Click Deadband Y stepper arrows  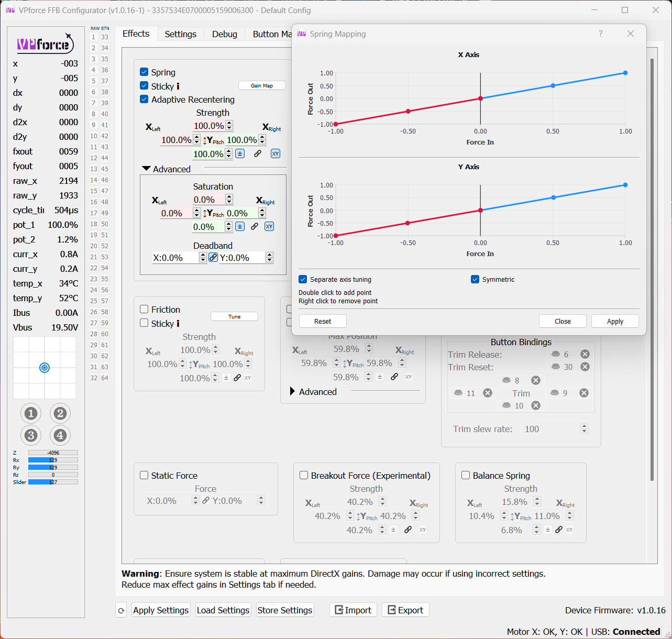(x=269, y=257)
